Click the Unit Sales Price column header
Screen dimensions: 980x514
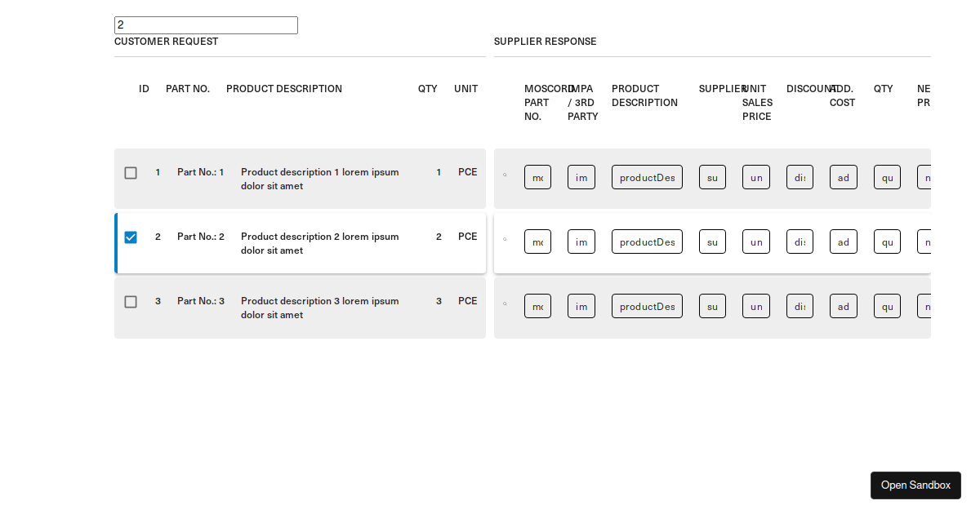[x=757, y=103]
